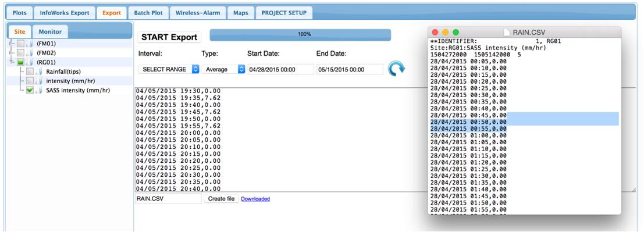The image size is (644, 232).
Task: Click line 28/04/2015 01:30,0.00 in RAIN.CSV
Action: pyautogui.click(x=468, y=176)
